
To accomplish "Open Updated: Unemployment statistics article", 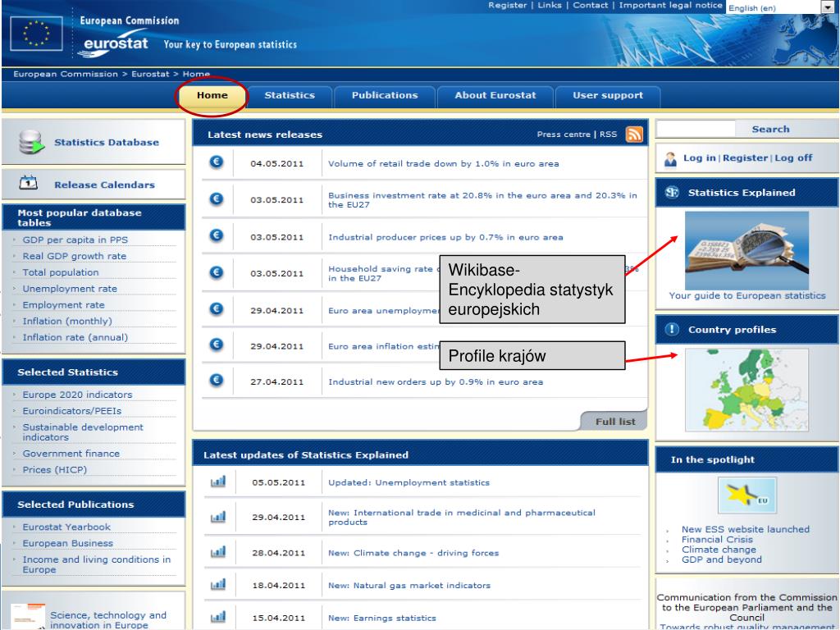I will pos(409,482).
